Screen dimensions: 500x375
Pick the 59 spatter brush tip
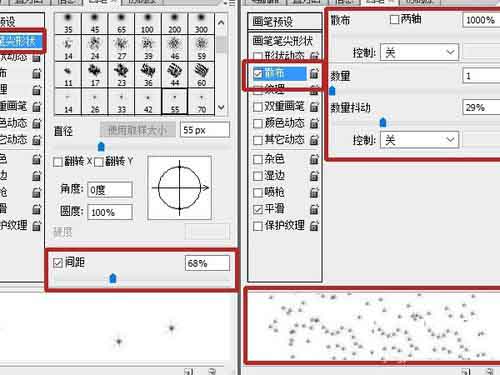click(x=201, y=48)
